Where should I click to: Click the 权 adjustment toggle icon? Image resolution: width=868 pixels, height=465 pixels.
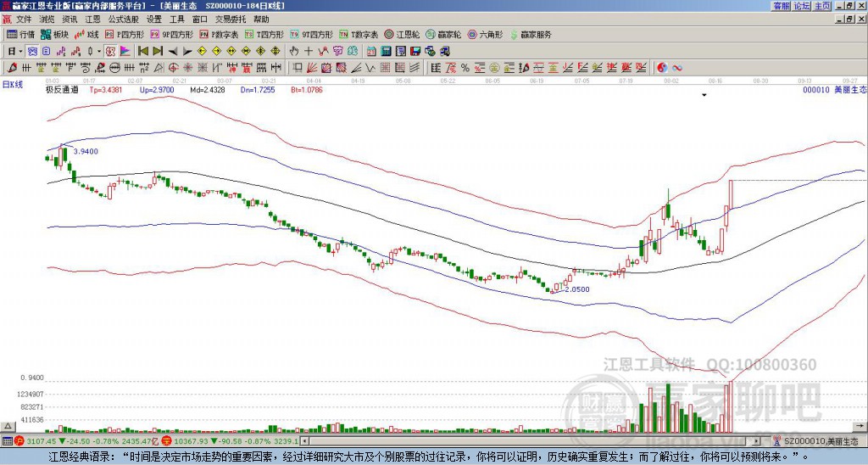click(x=110, y=52)
